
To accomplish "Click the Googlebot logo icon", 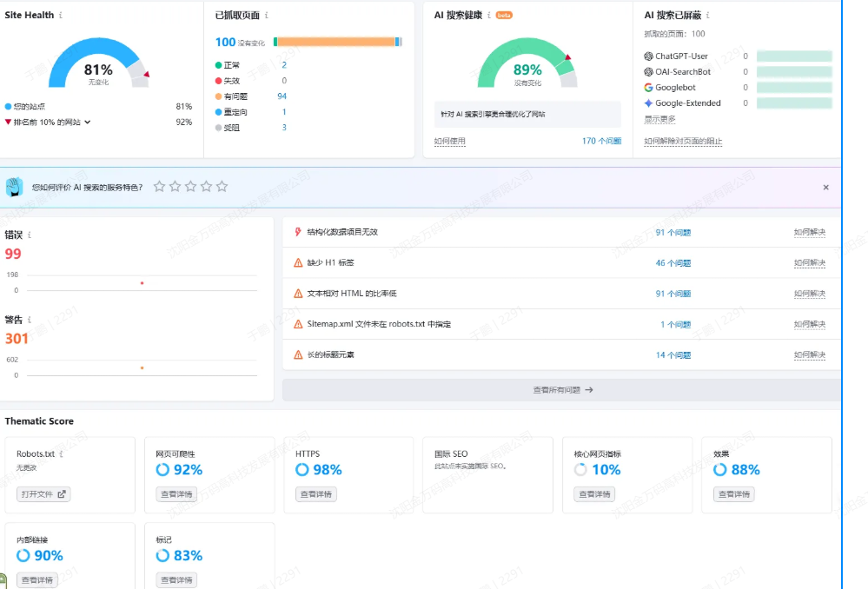I will coord(648,88).
